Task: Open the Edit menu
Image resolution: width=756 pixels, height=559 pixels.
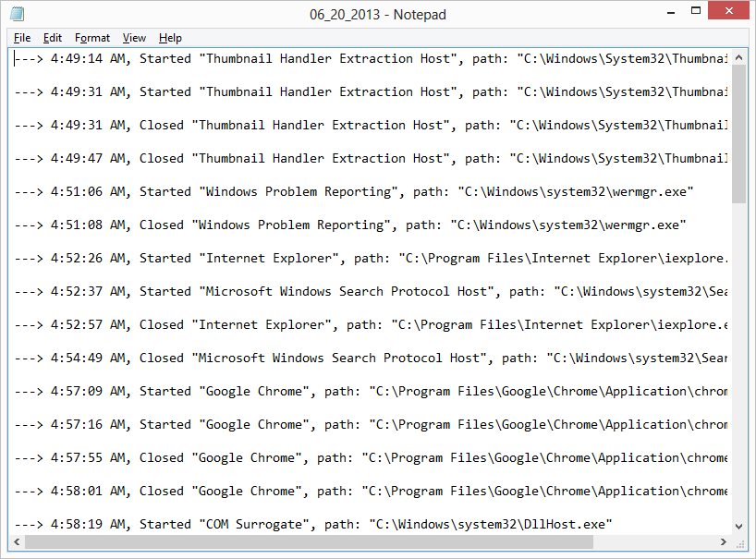Action: 52,38
